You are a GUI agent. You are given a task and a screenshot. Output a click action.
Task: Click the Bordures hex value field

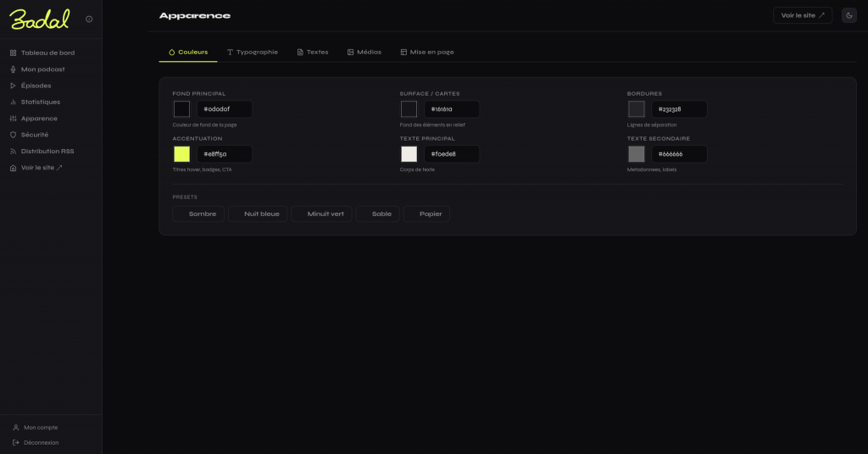tap(678, 109)
